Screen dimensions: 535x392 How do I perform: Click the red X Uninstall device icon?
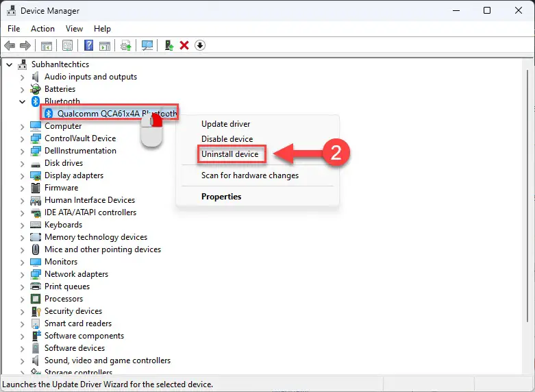(184, 45)
